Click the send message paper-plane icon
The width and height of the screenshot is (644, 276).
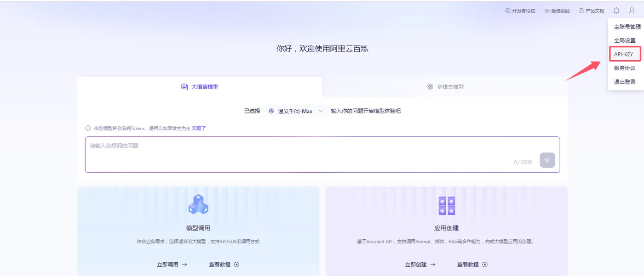tap(547, 160)
